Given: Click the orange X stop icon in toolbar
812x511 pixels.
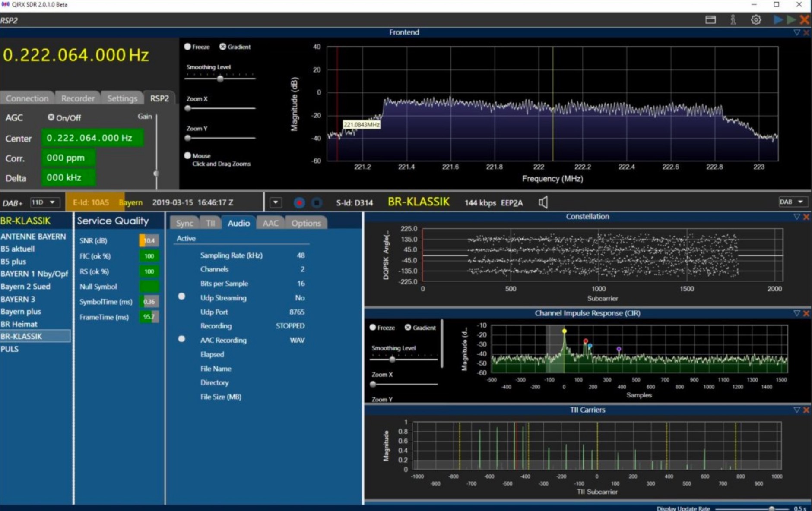Looking at the screenshot, I should (804, 20).
